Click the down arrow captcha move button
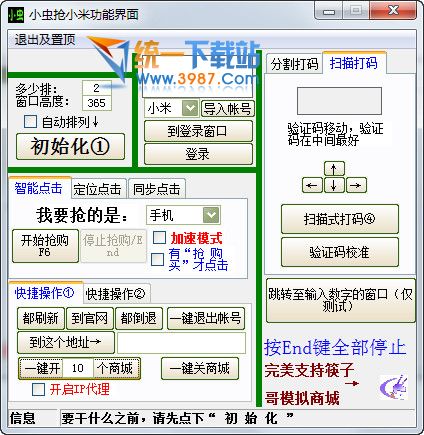 (334, 185)
